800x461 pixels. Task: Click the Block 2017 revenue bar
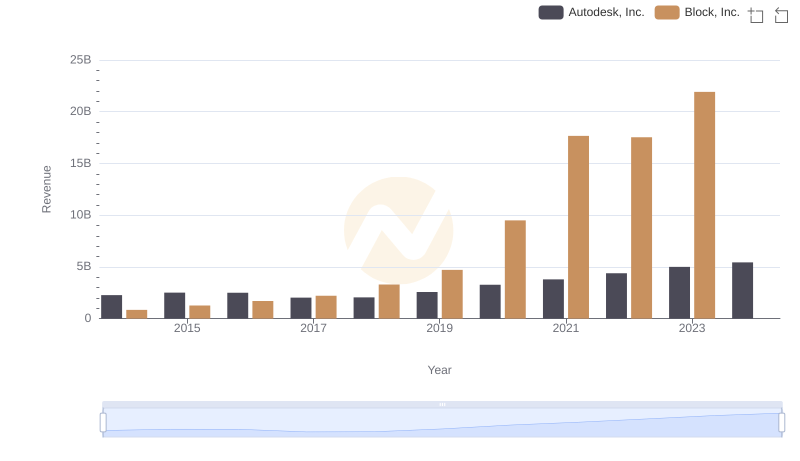pos(326,307)
